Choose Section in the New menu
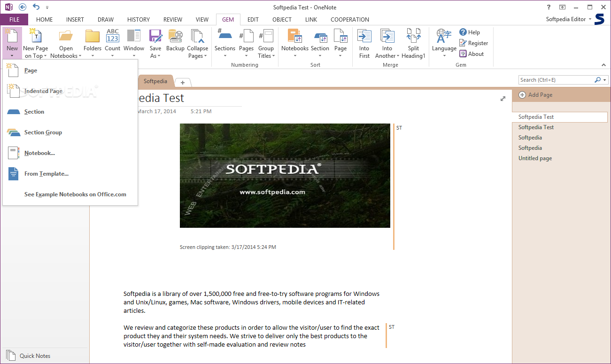This screenshot has width=611, height=364. (70, 112)
